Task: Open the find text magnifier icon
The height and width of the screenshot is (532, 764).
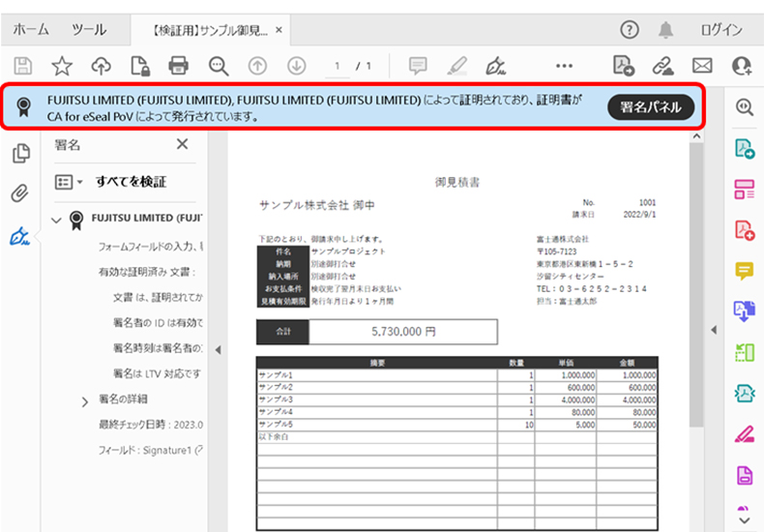Action: [x=219, y=66]
